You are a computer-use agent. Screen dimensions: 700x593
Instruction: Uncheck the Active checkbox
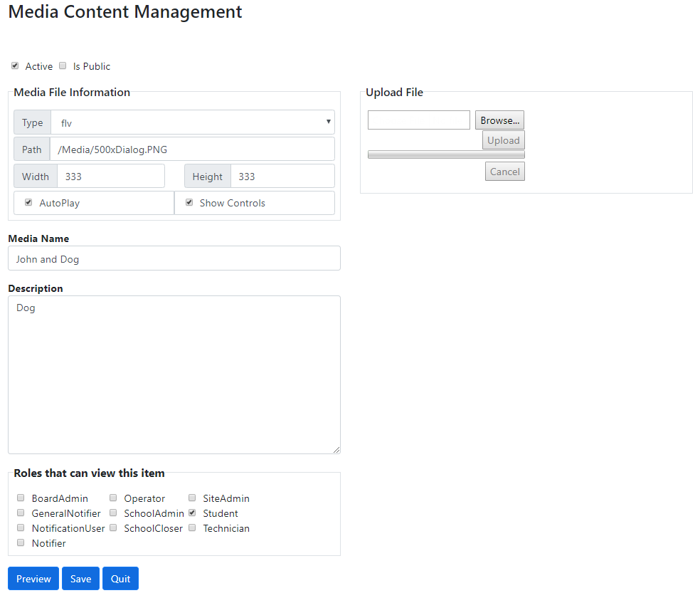coord(15,65)
